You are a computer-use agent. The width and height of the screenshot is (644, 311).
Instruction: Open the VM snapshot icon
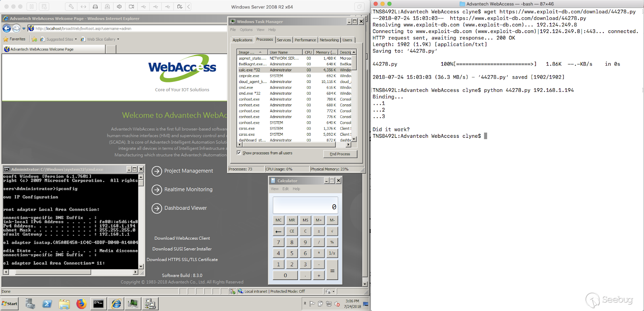(44, 6)
